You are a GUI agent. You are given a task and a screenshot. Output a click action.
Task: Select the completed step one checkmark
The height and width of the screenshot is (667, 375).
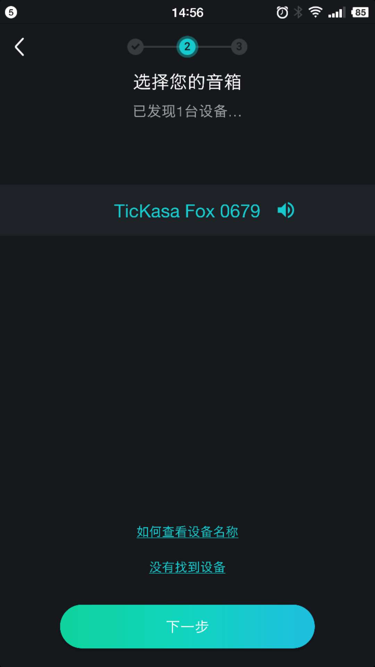(x=136, y=47)
